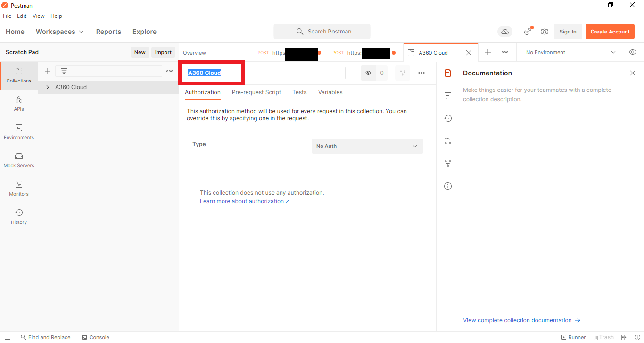The image size is (644, 343).
Task: Open collection more actions ellipsis
Action: point(421,73)
